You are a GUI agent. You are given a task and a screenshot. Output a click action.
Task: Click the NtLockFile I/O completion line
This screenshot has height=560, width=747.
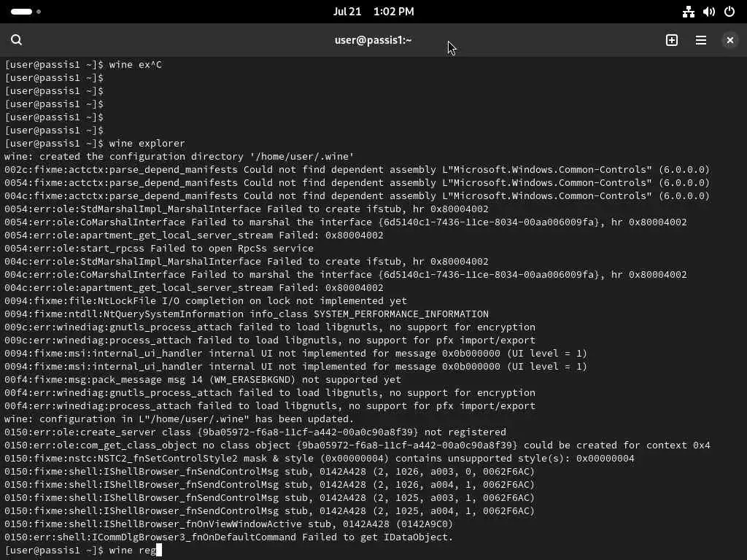point(206,301)
